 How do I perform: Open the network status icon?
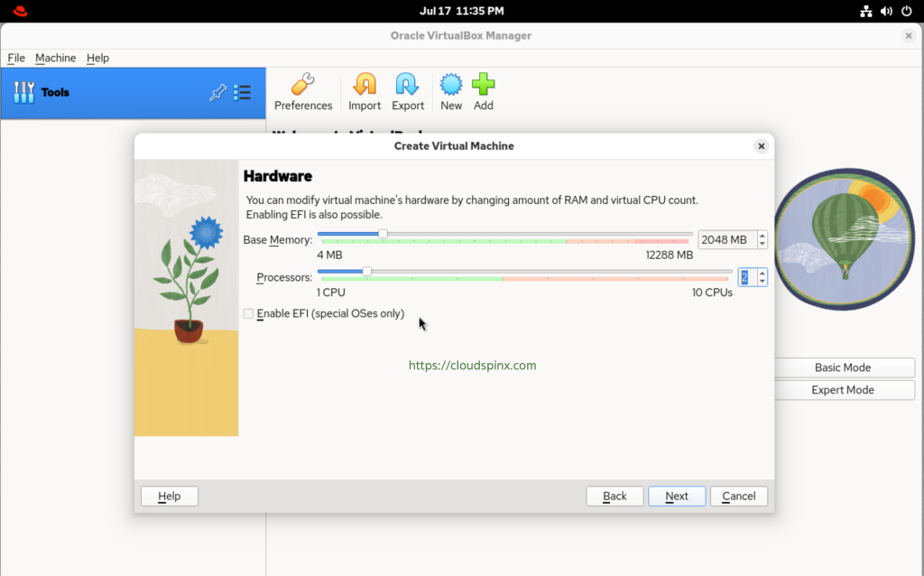click(865, 11)
